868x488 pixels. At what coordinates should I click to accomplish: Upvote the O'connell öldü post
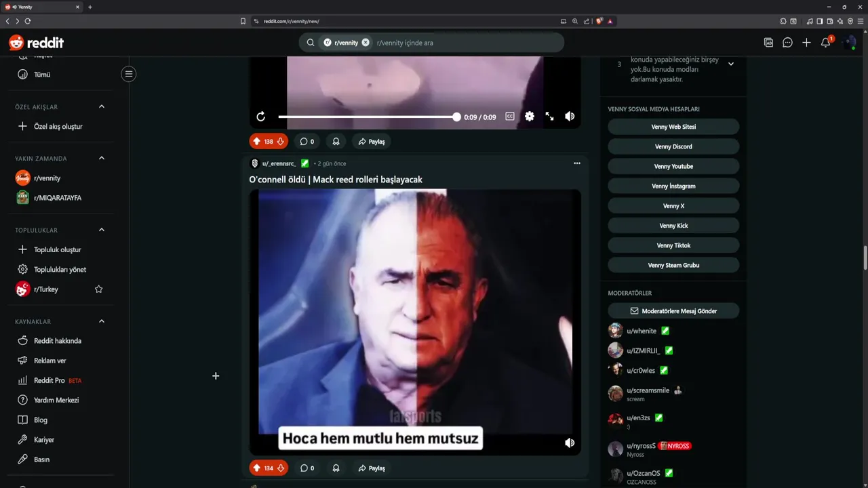pyautogui.click(x=256, y=468)
